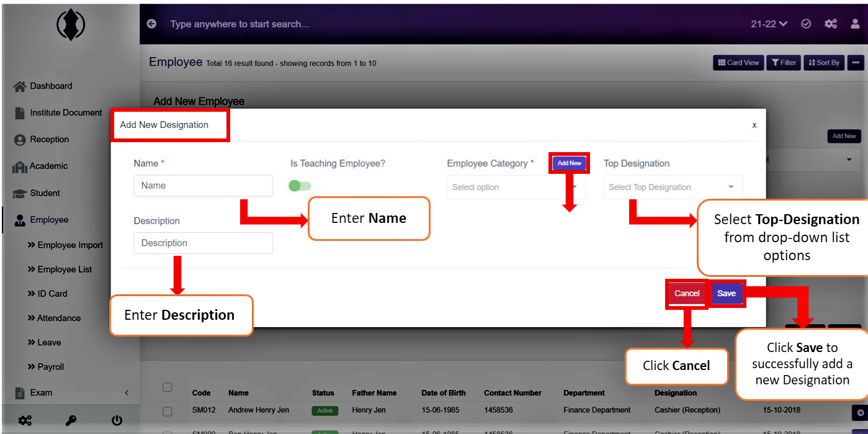Open the 21-22 session year dropdown

(x=769, y=24)
